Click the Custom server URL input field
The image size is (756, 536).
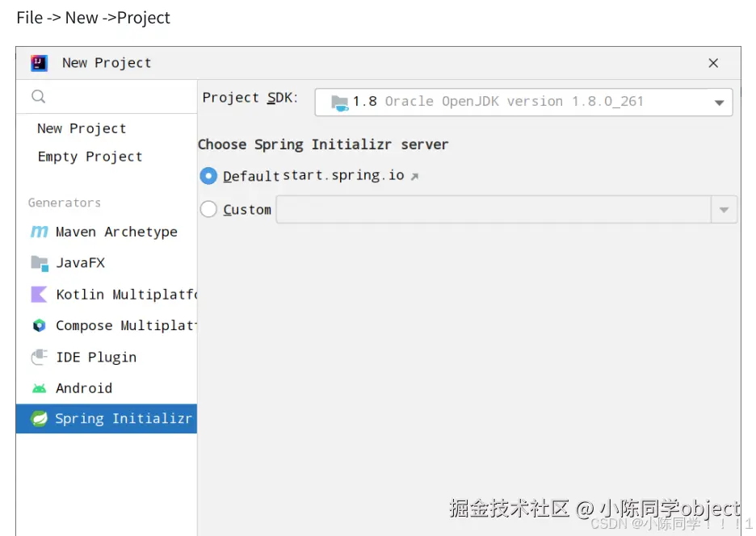click(x=493, y=210)
